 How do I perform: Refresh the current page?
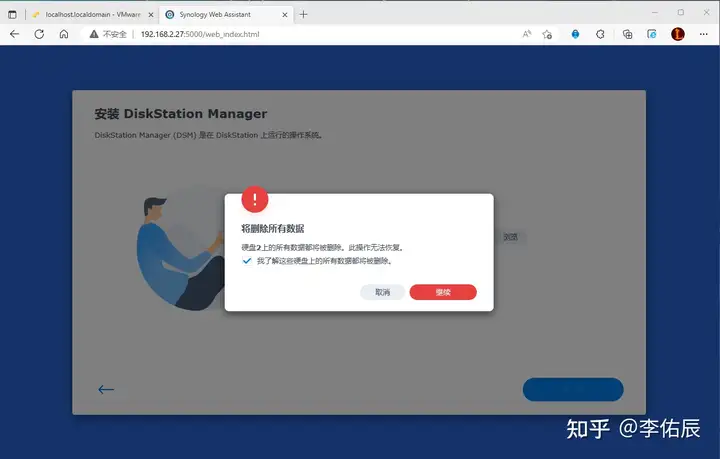39,34
